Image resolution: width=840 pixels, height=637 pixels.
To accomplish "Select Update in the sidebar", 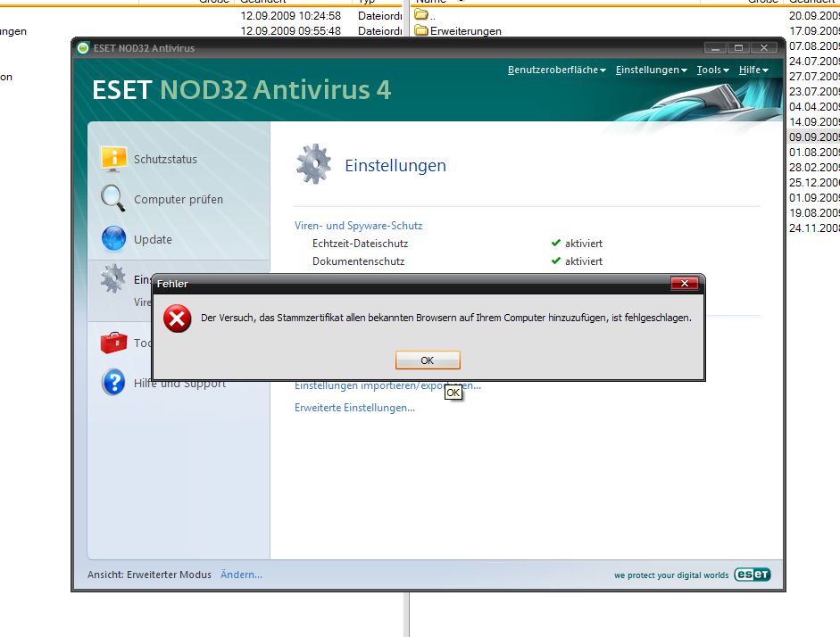I will tap(153, 239).
